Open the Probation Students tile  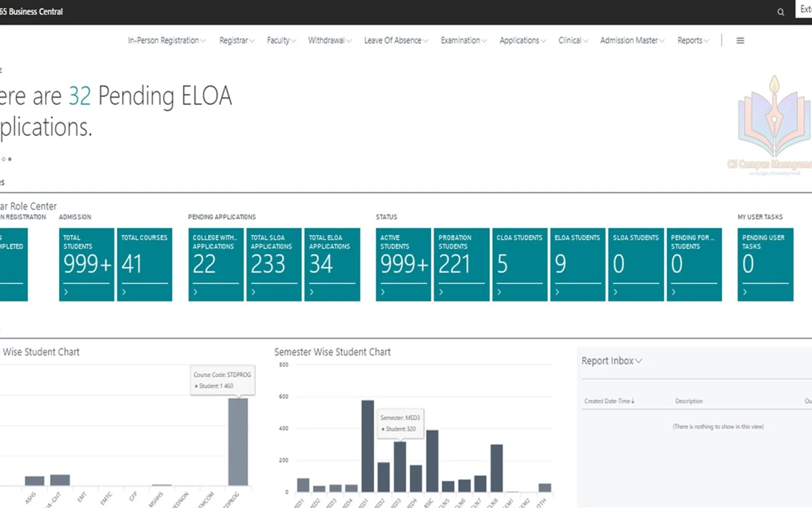462,264
